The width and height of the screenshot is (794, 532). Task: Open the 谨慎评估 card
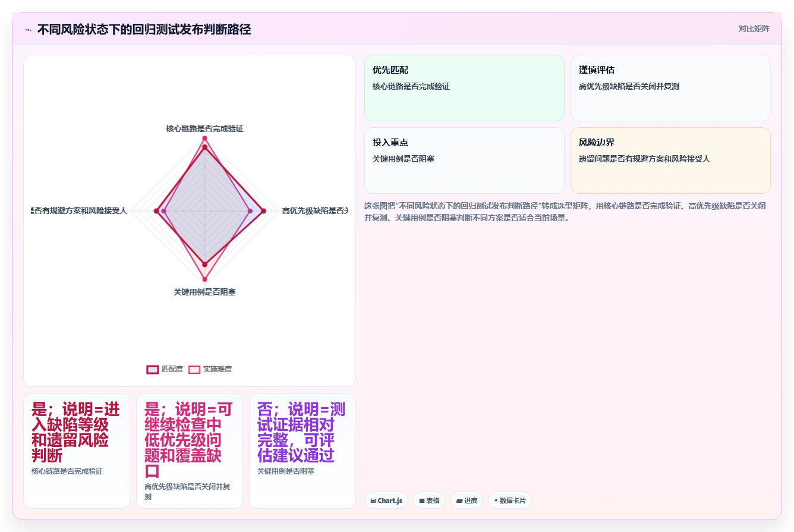coord(670,88)
